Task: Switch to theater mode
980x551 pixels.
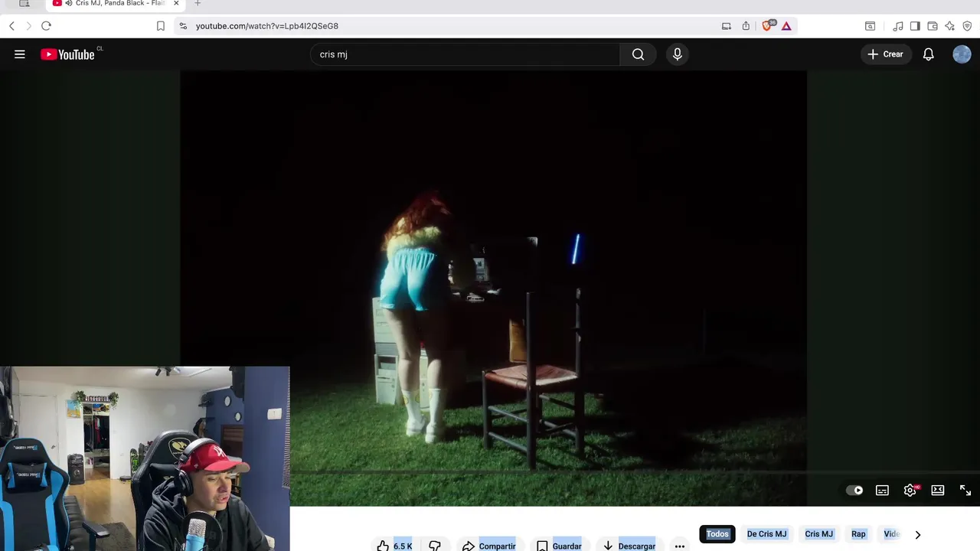Action: pos(938,491)
